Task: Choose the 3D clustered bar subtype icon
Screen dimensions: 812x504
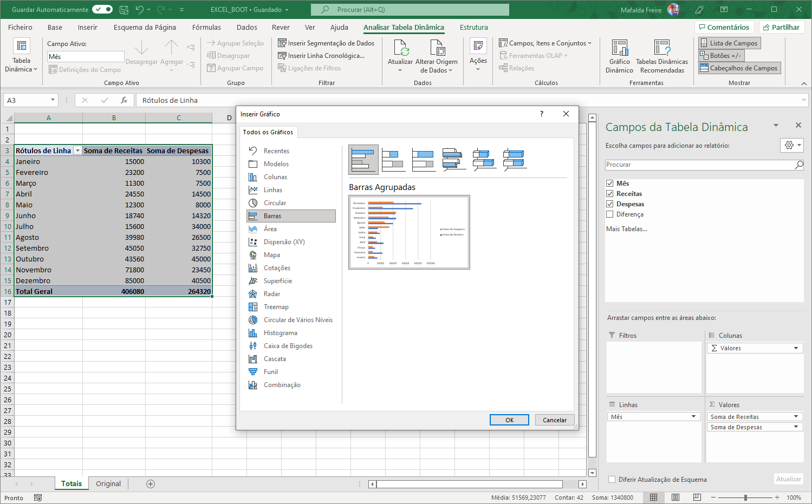Action: click(454, 160)
